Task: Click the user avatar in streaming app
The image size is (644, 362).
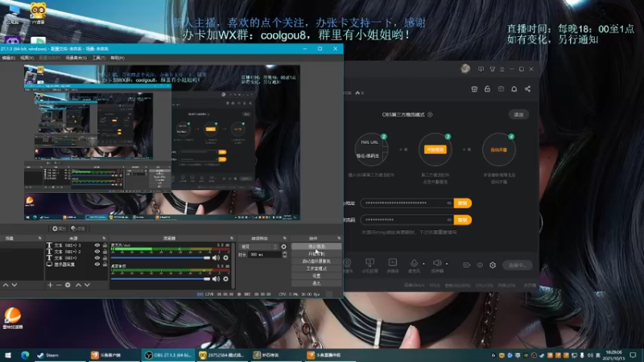Action: pyautogui.click(x=465, y=69)
